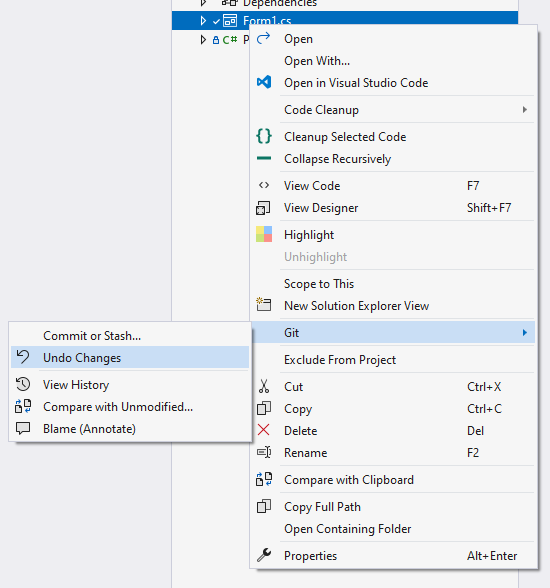Click the Properties wrench icon
This screenshot has width=550, height=588.
coord(264,555)
